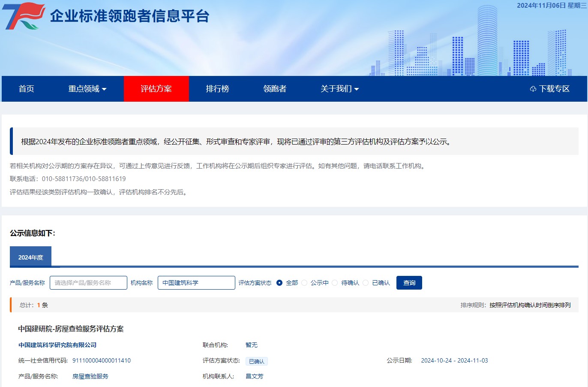Viewport: 588px width, 387px height.
Task: Switch to the 2024年度 tab
Action: [30, 257]
